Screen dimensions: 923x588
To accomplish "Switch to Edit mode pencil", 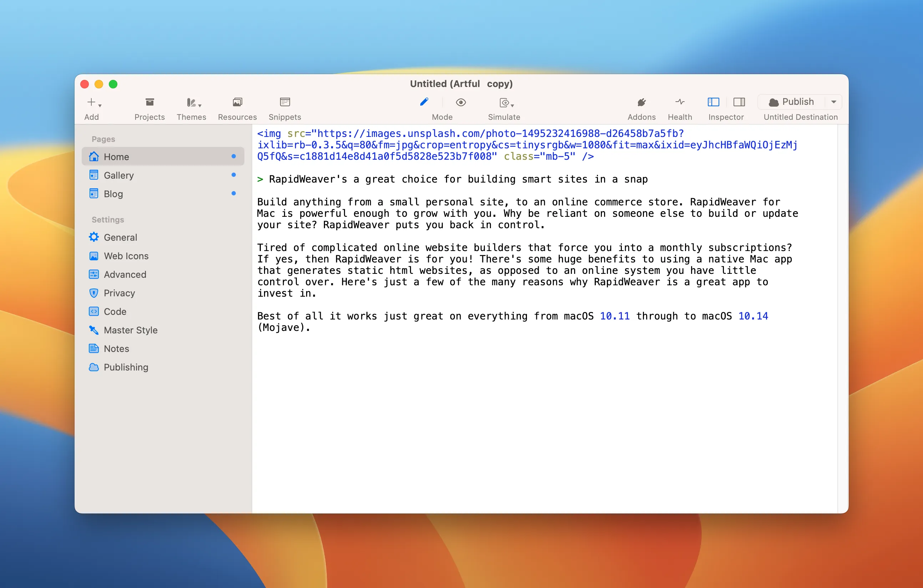I will pos(424,102).
